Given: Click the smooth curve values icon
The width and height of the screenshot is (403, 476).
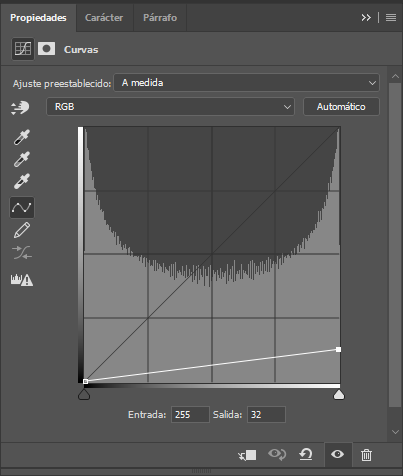Looking at the screenshot, I should [x=22, y=253].
